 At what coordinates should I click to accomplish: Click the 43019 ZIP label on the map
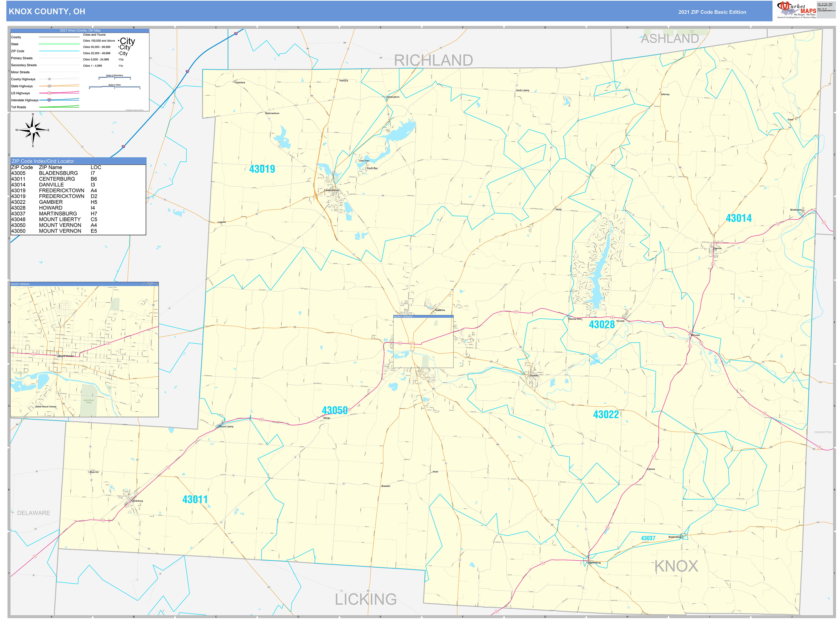(262, 169)
